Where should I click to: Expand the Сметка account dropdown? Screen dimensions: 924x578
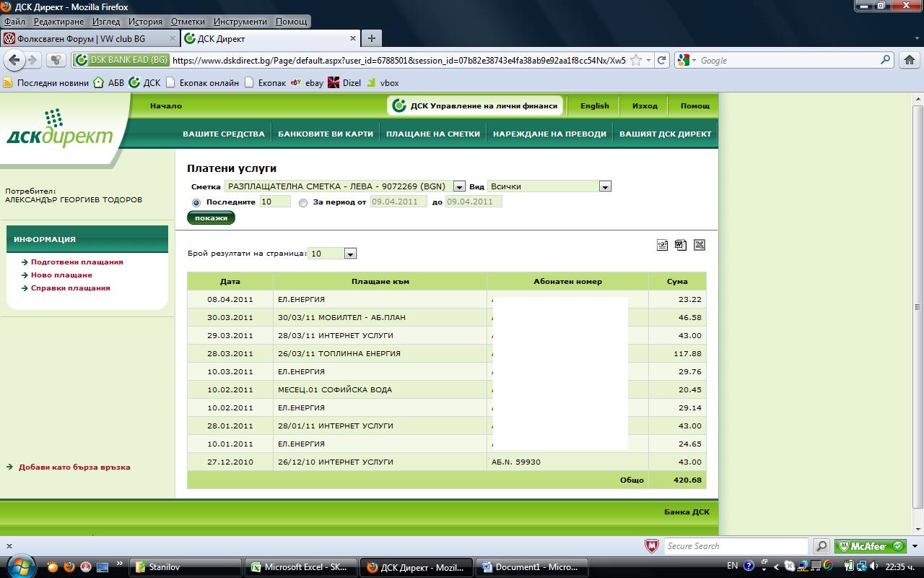point(459,186)
